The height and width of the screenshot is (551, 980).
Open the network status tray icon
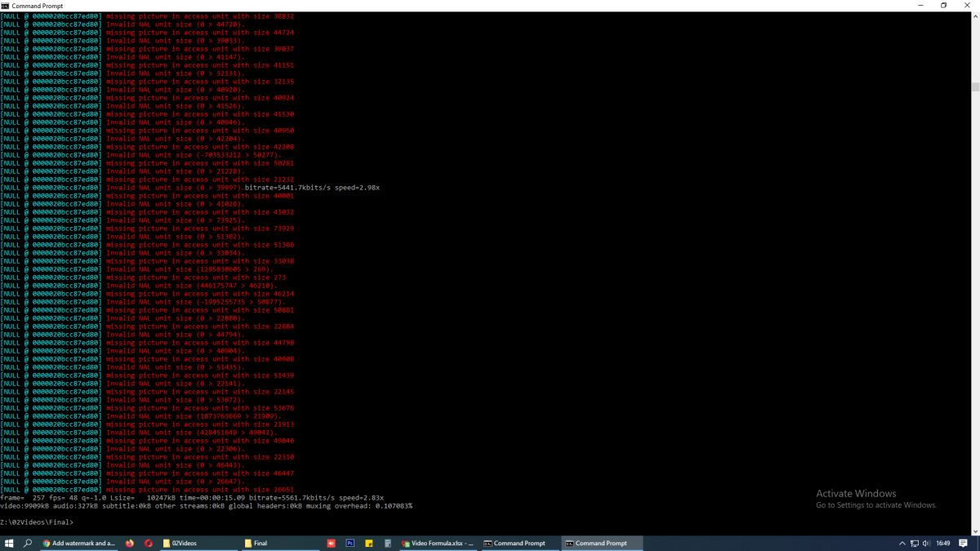(915, 543)
